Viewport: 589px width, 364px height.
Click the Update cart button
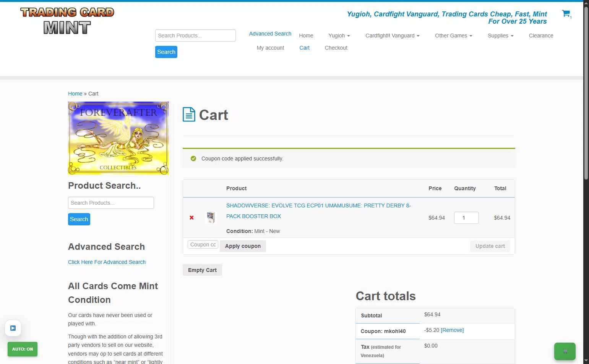(x=490, y=246)
